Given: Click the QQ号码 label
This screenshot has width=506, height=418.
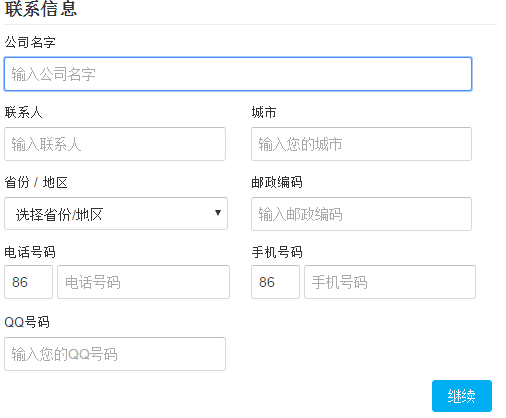Looking at the screenshot, I should (x=27, y=322).
